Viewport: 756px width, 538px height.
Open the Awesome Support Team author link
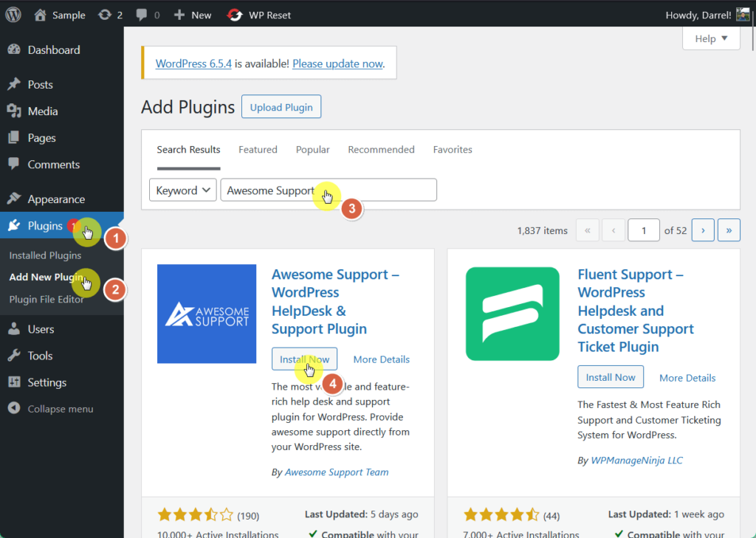[337, 472]
